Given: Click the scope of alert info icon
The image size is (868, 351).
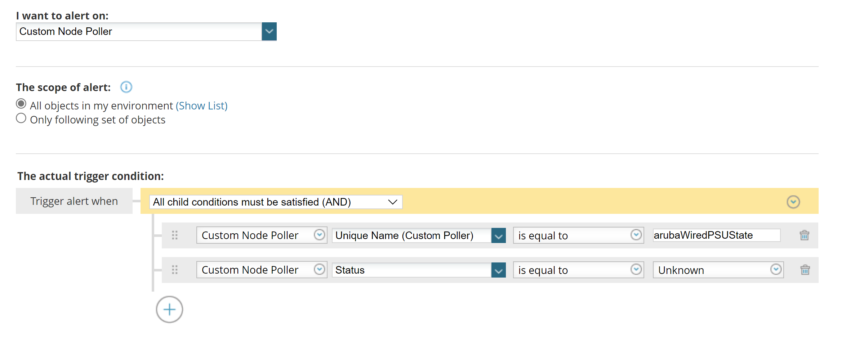Looking at the screenshot, I should [126, 87].
